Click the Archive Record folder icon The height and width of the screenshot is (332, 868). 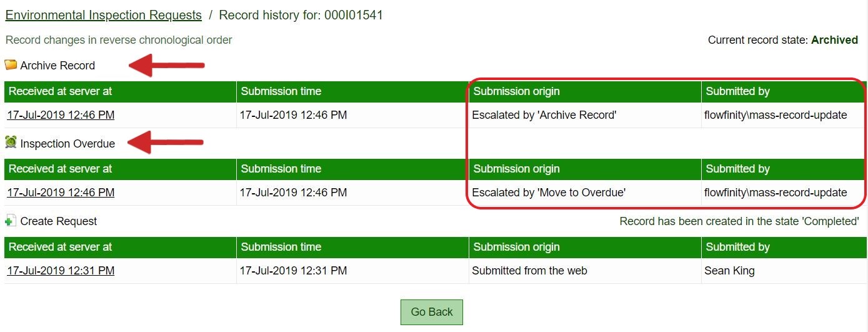tap(11, 64)
